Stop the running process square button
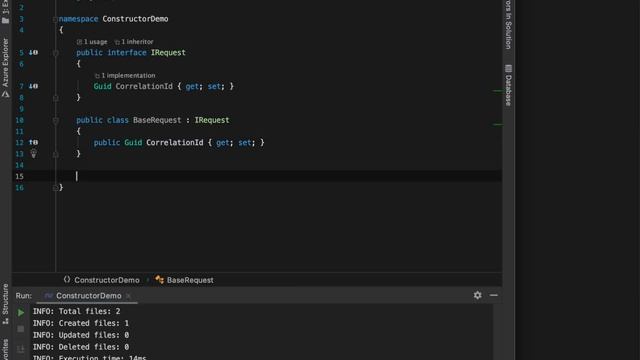Screen dimensions: 640x360 21,329
